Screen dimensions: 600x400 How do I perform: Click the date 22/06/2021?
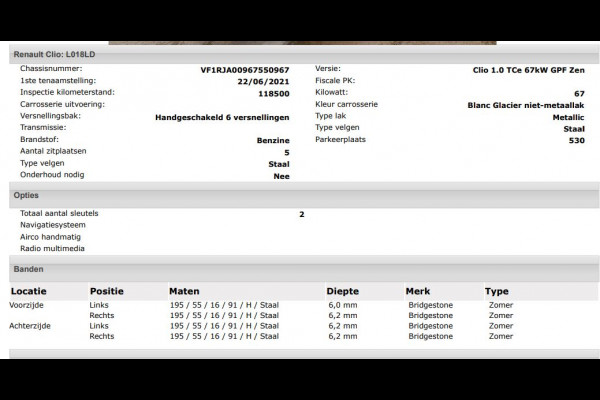[263, 82]
